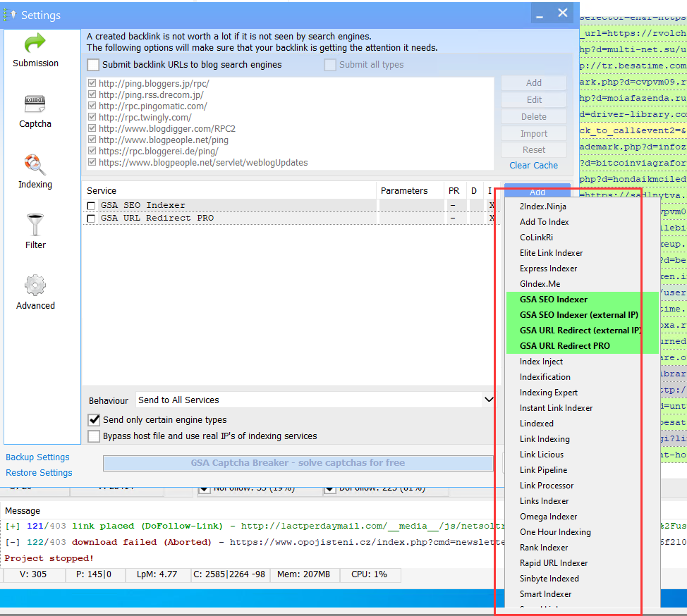Open the Behaviour dropdown
This screenshot has width=687, height=616.
(x=489, y=400)
